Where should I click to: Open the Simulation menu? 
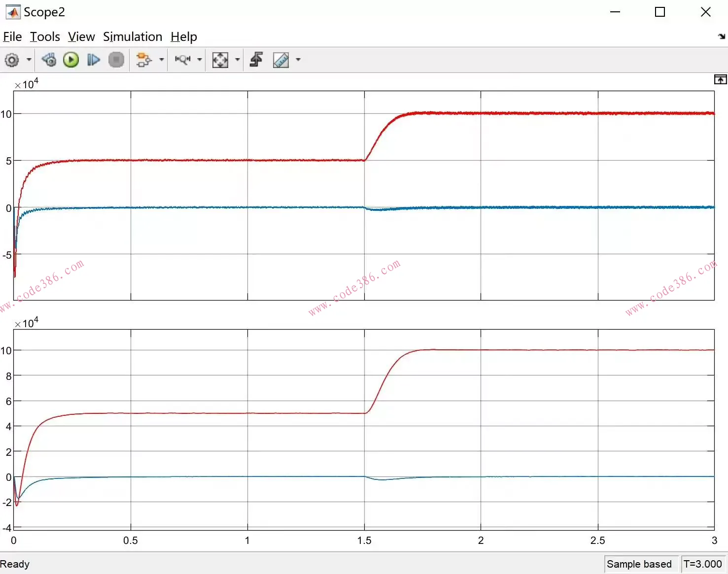(133, 37)
